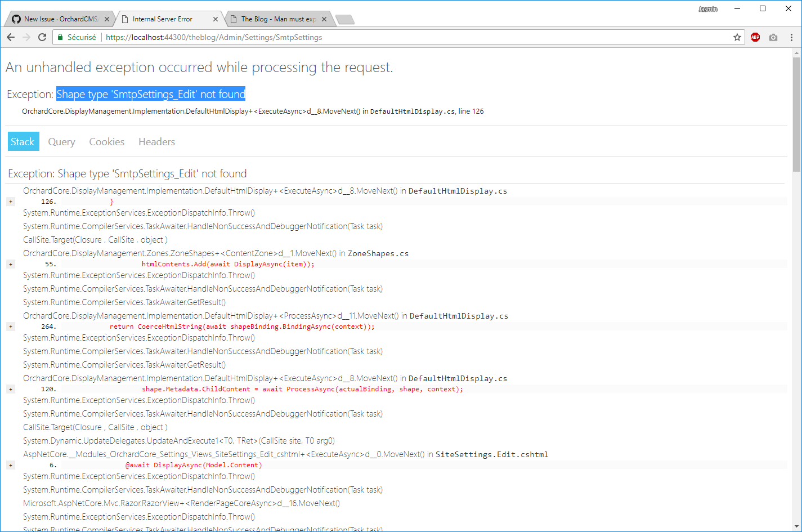Reload the error page
The image size is (802, 532).
(x=42, y=37)
